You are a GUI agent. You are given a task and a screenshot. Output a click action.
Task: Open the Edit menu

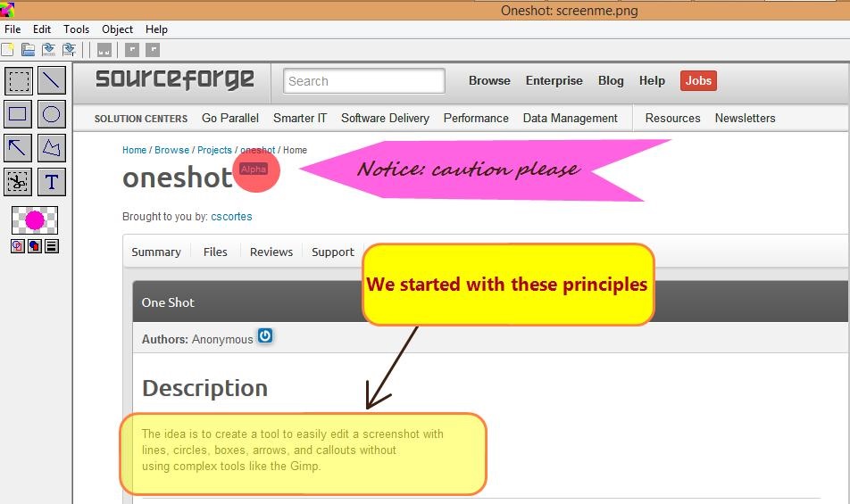click(42, 29)
